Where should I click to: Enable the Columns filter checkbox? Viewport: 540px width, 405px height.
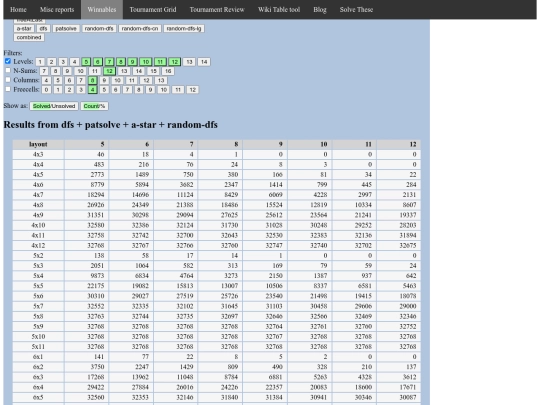(8, 80)
